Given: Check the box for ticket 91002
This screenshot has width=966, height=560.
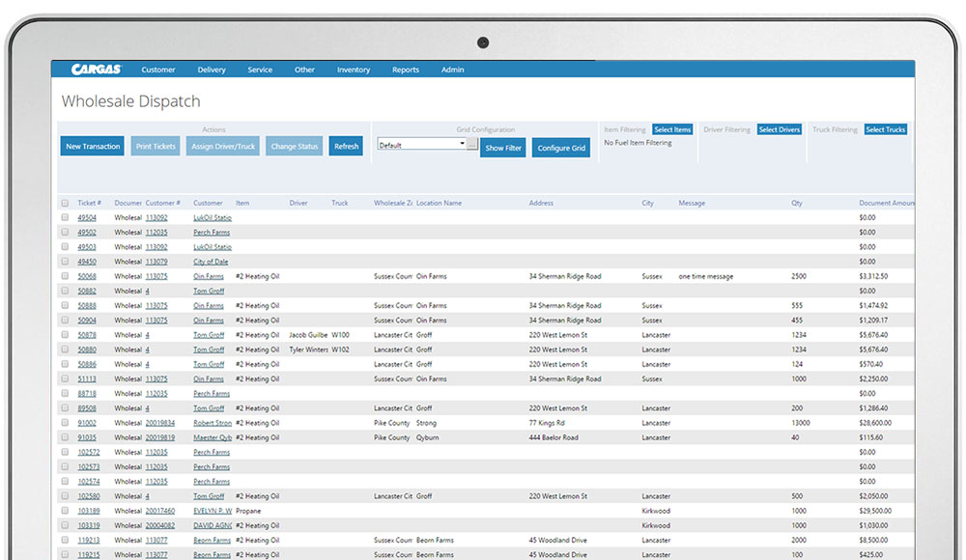Looking at the screenshot, I should [65, 423].
